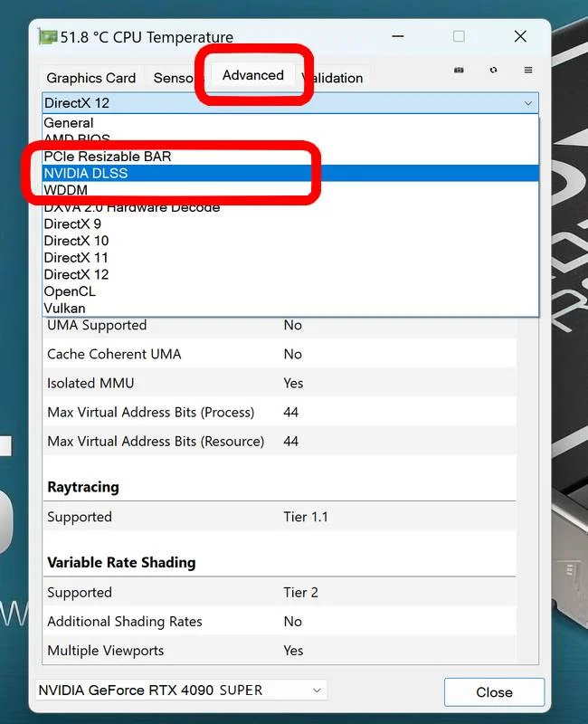Select NVIDIA DLSS in the list

290,173
